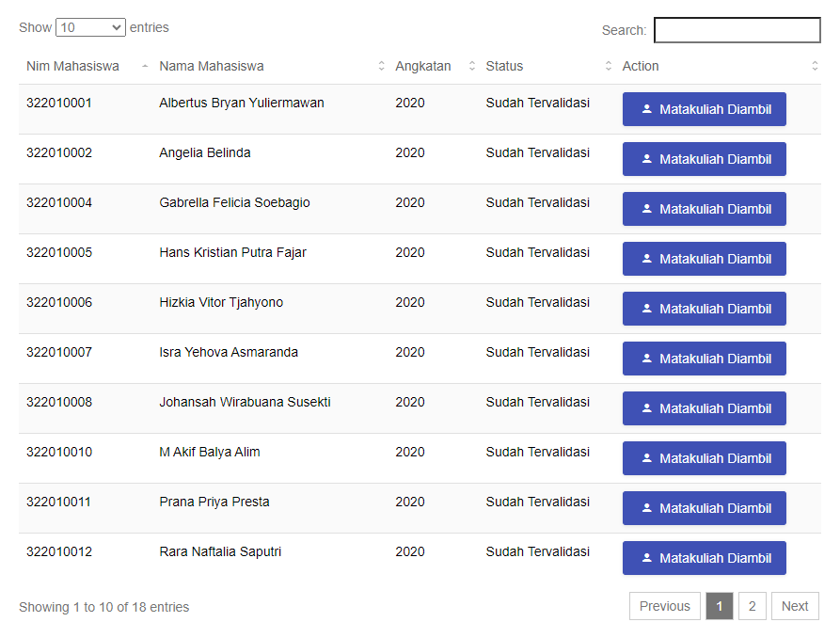
Task: Open Matakuliah Diambil for Hizkia Vitor Tjahyono
Action: (x=705, y=309)
